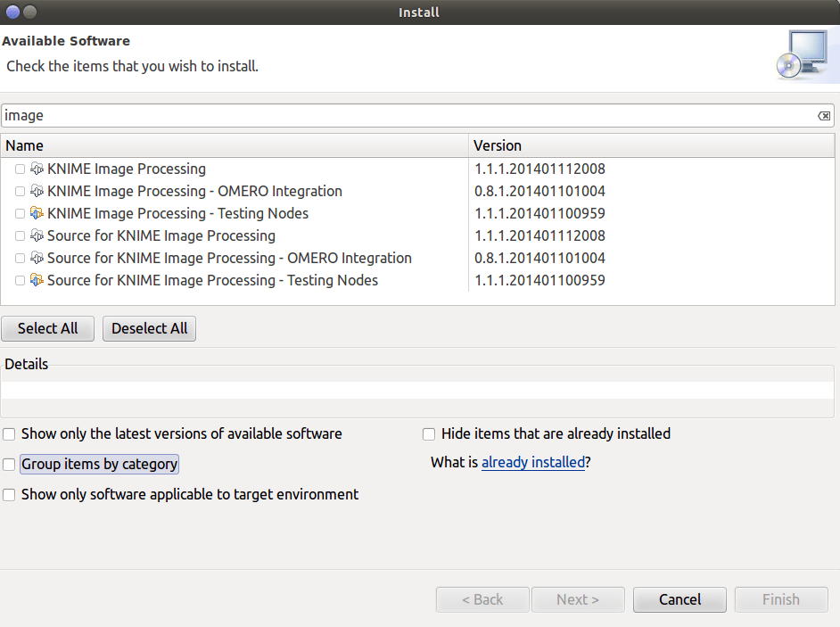Toggle Group items by category

point(8,464)
